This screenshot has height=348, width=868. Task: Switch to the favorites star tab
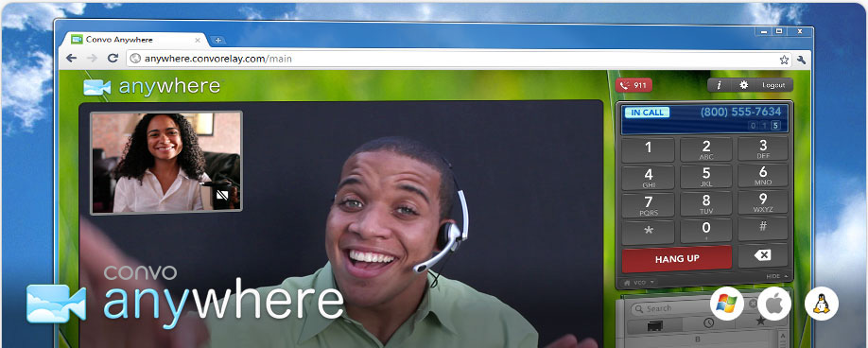[760, 321]
